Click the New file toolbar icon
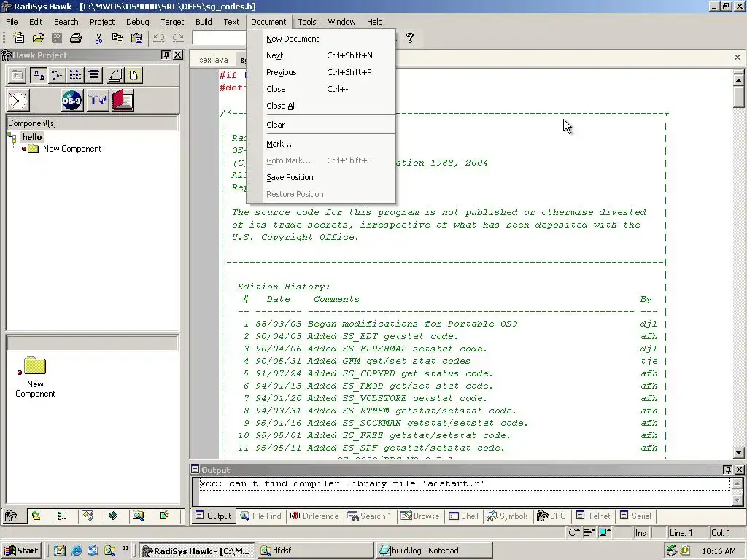This screenshot has height=560, width=747. (x=18, y=38)
